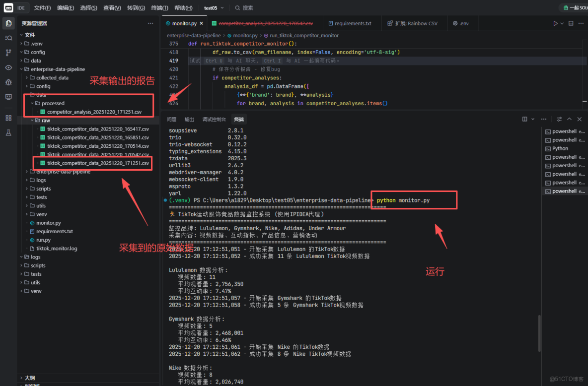The width and height of the screenshot is (588, 386).
Task: Open the remote explorer monitor icon
Action: (8, 97)
